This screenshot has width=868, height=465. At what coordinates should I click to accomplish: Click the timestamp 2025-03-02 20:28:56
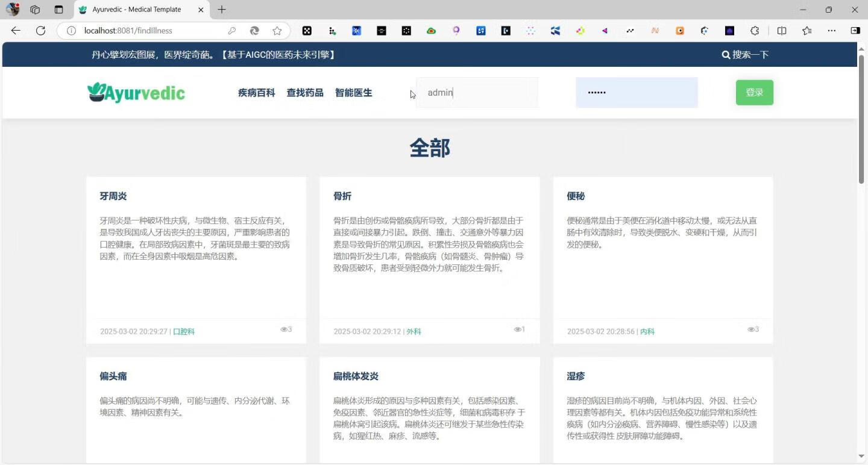pos(601,332)
